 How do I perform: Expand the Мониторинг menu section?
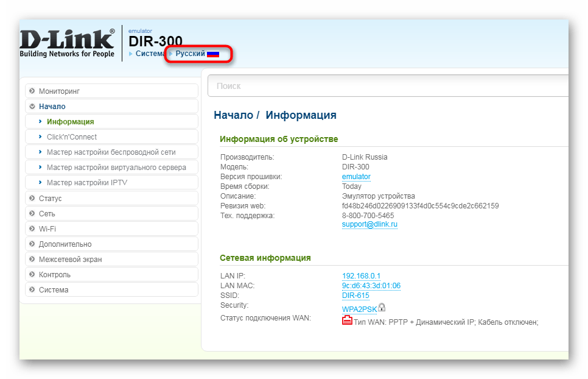click(x=112, y=91)
